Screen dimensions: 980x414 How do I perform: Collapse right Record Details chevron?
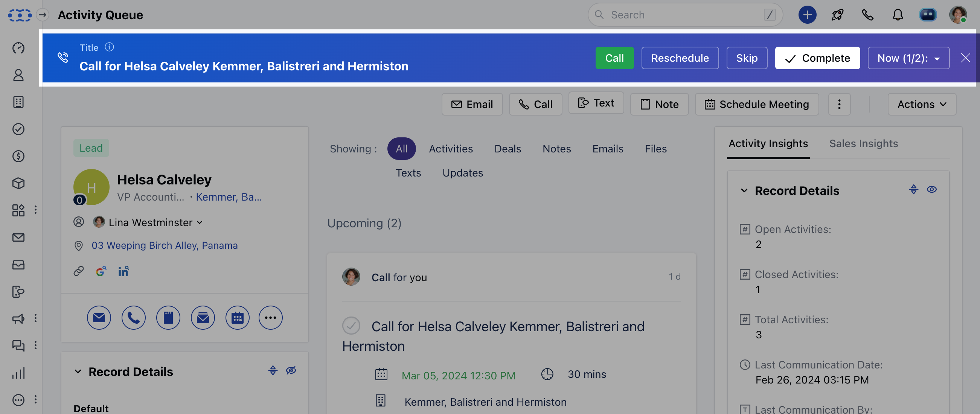[744, 190]
